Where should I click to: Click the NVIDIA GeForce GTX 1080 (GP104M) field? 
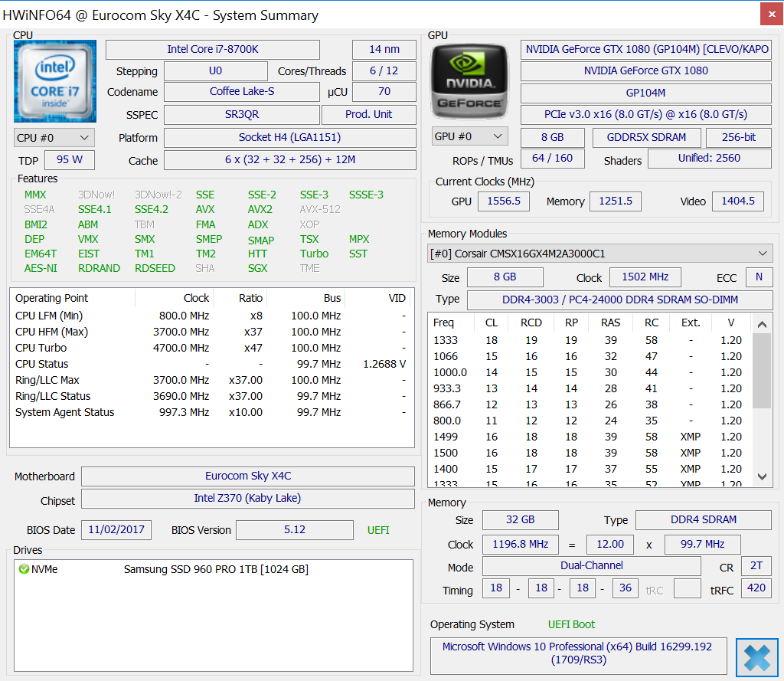point(646,50)
